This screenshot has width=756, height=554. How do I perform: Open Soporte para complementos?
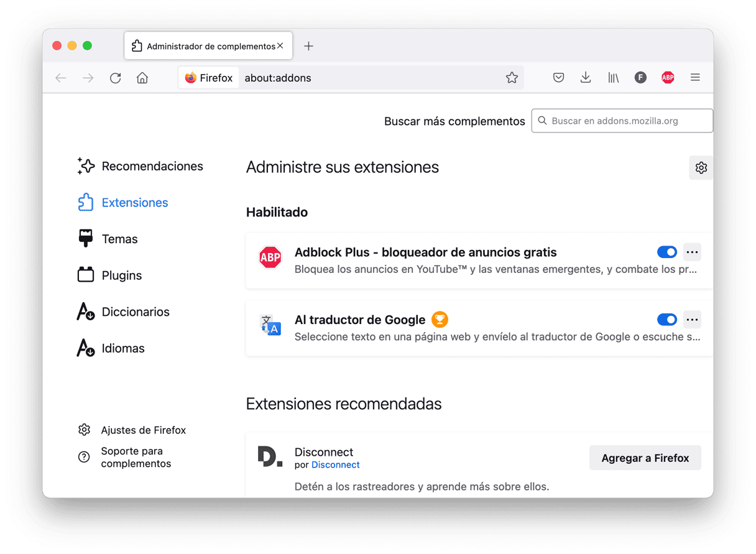pos(125,458)
